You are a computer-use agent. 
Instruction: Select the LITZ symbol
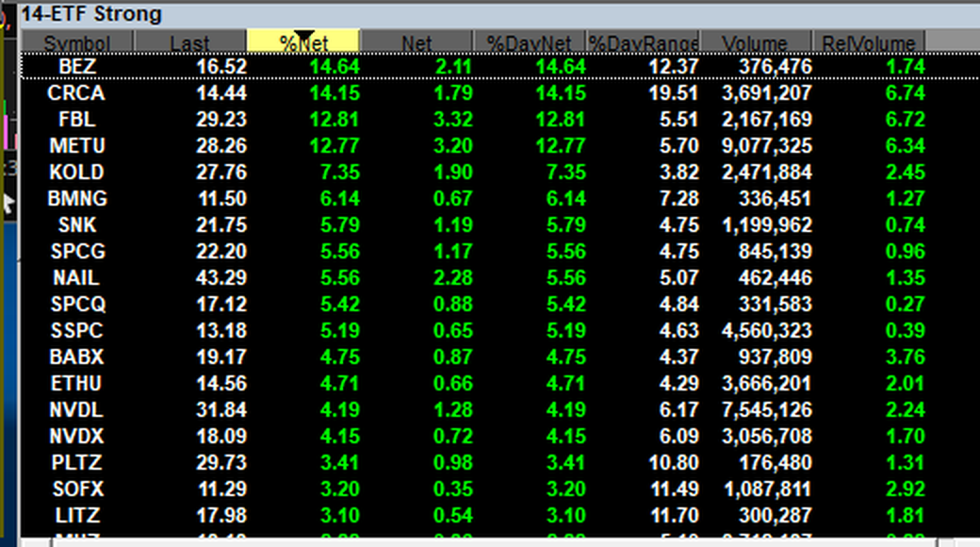click(77, 515)
